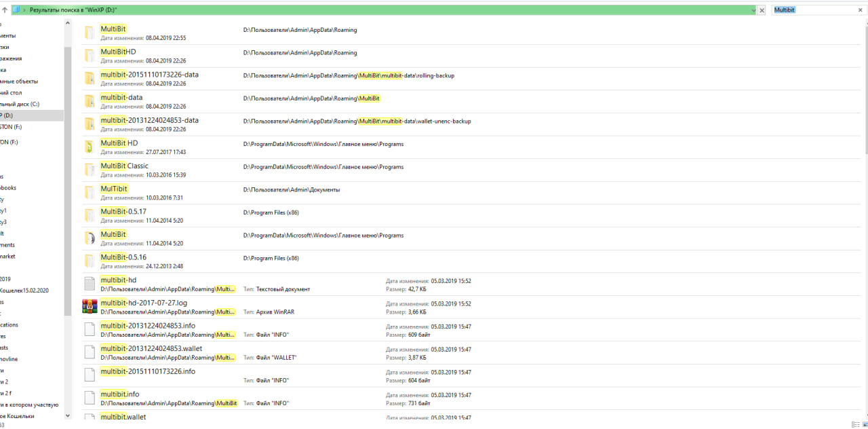The height and width of the screenshot is (429, 868).
Task: Click the computer icon in address bar
Action: click(x=16, y=10)
